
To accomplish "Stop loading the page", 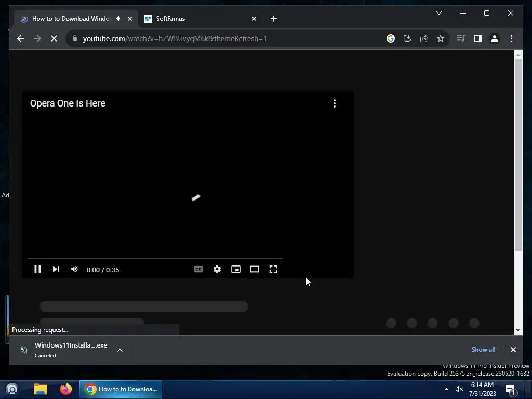I will pos(54,38).
